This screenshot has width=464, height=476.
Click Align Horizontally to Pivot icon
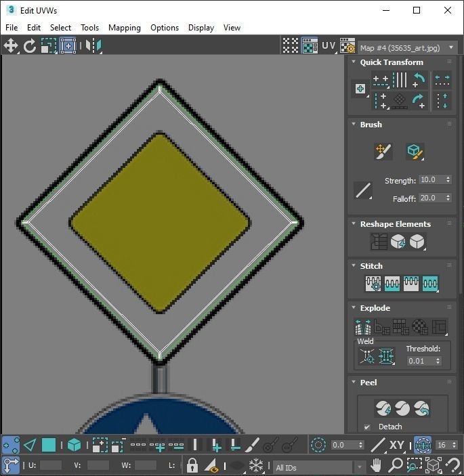coord(381,81)
